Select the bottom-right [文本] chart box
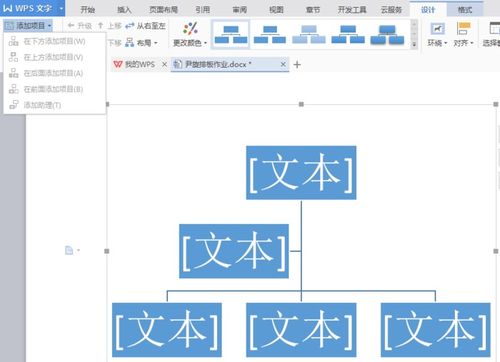The height and width of the screenshot is (362, 500). tap(435, 330)
